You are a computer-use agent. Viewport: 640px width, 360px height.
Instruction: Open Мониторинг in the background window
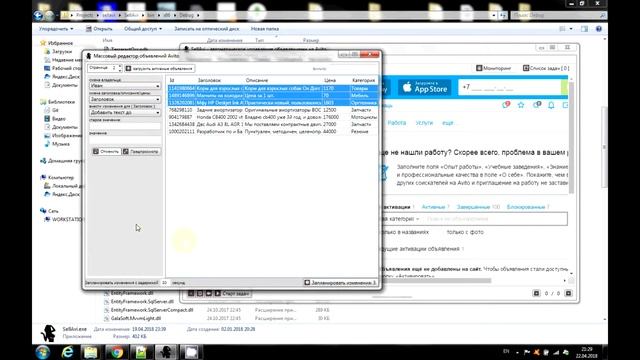[x=493, y=68]
